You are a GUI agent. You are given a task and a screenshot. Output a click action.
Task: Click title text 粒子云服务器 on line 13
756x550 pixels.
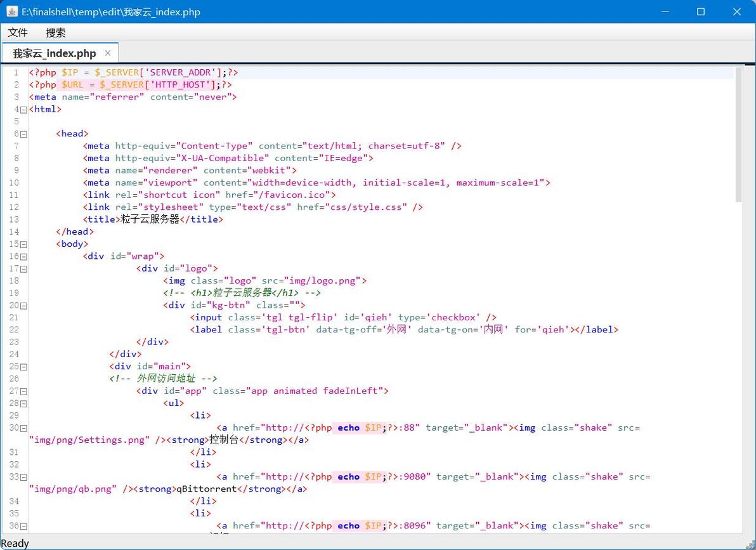point(150,219)
